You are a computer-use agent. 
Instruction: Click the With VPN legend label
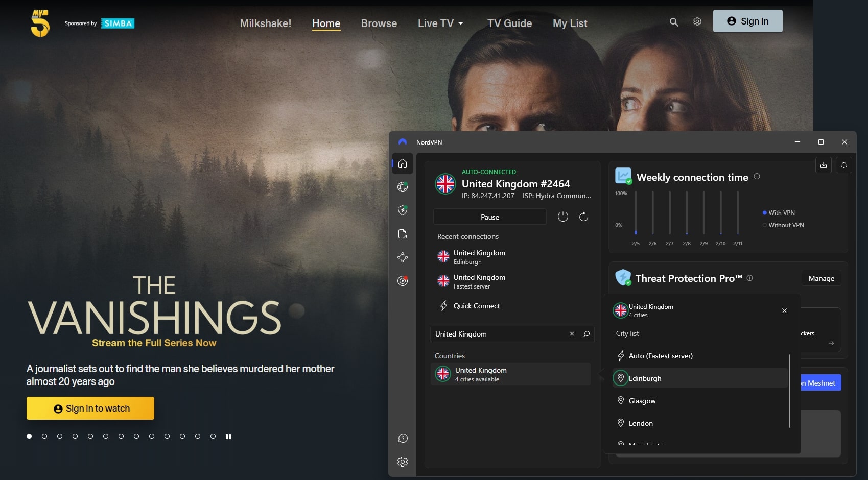[782, 212]
